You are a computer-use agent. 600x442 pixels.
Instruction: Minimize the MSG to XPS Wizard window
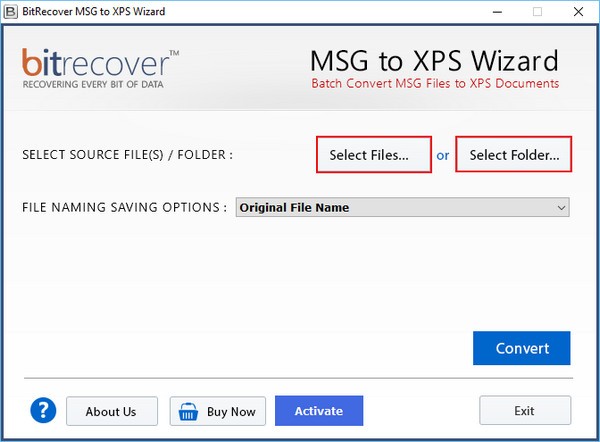coord(493,12)
